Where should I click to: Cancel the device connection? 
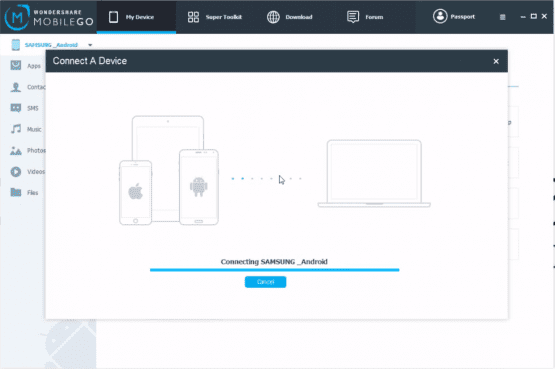click(265, 282)
